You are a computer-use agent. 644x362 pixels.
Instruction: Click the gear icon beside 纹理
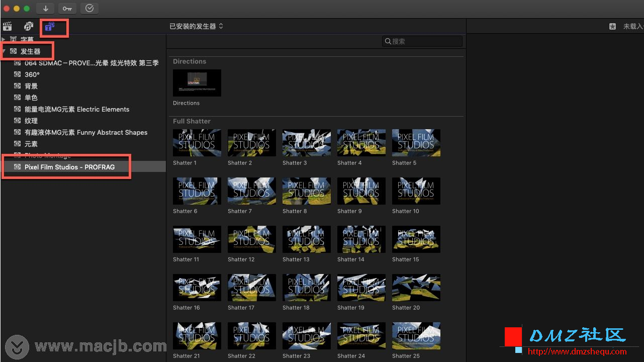(18, 121)
